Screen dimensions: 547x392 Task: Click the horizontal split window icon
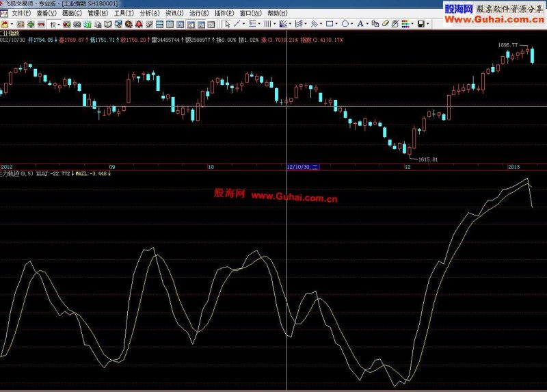[159, 24]
